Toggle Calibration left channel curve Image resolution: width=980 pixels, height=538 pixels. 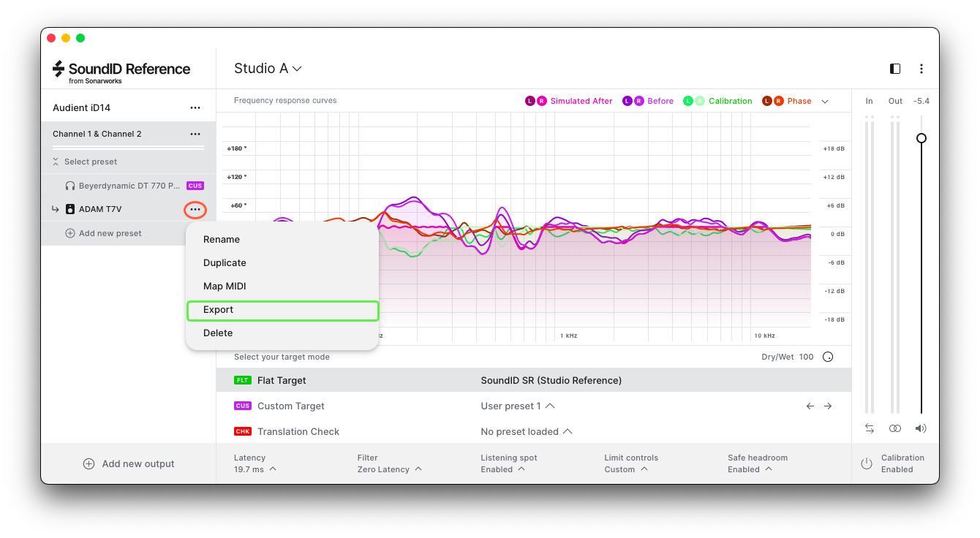point(688,102)
